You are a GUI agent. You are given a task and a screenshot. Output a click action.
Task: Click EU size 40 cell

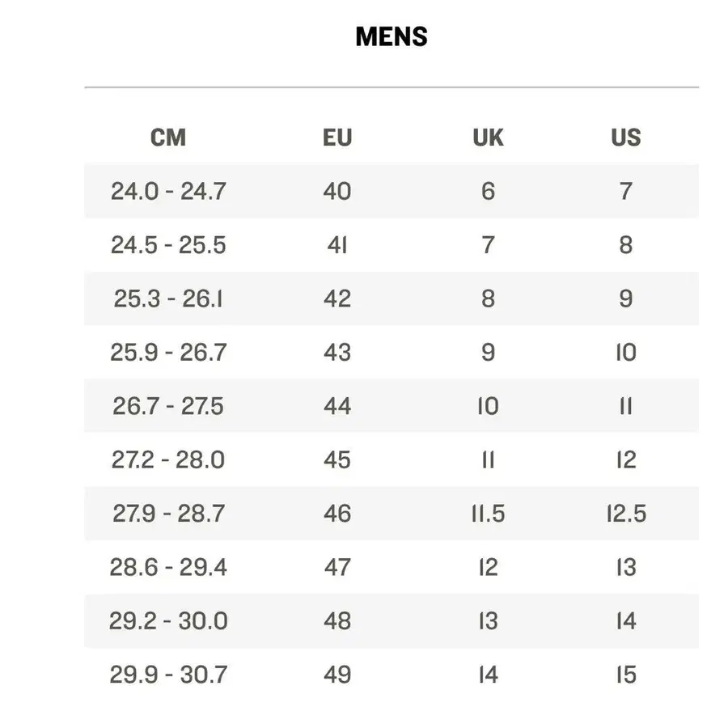coord(337,191)
